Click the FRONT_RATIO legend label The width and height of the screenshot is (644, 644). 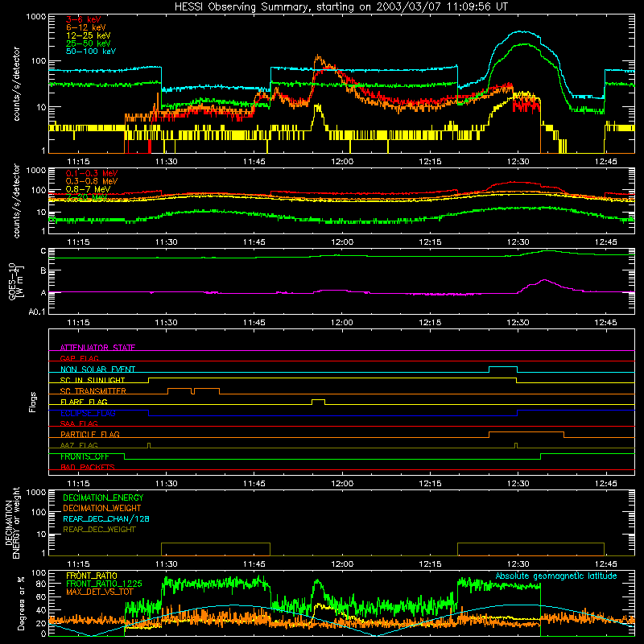click(x=92, y=576)
